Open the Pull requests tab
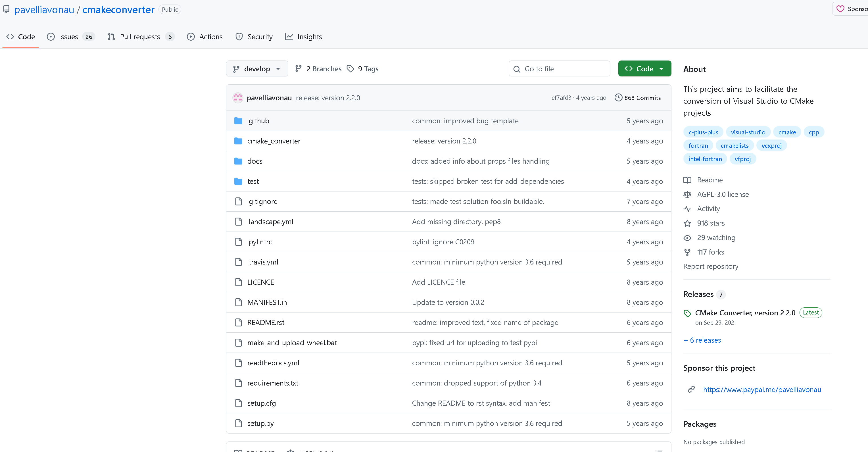This screenshot has height=452, width=868. 141,37
